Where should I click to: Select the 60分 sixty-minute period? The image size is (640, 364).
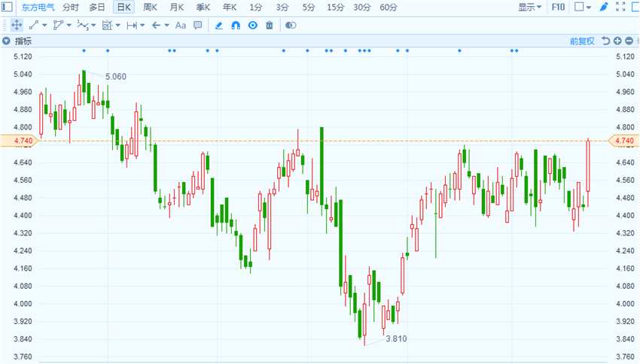[x=389, y=7]
